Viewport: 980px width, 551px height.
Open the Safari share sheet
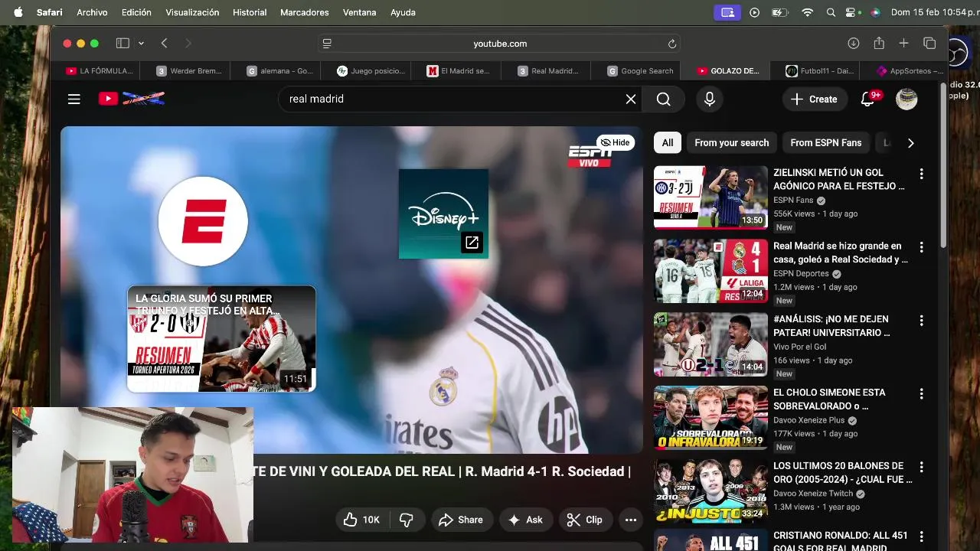point(879,44)
